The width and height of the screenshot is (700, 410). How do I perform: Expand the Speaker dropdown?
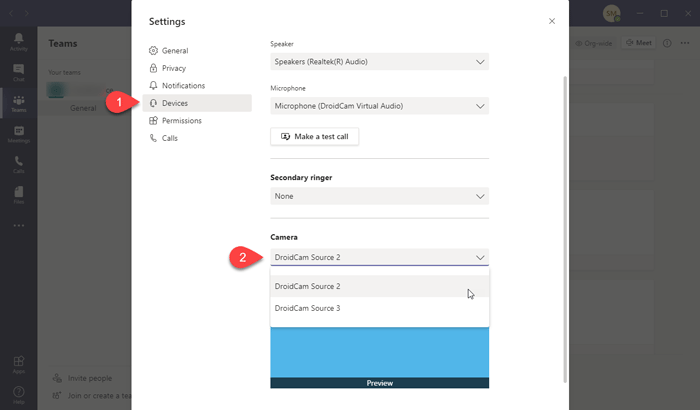pos(379,62)
